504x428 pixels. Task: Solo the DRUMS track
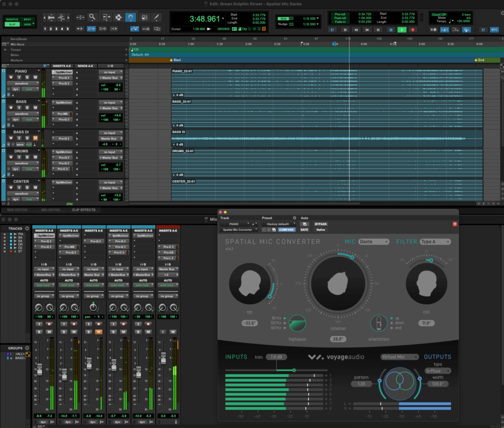point(27,158)
